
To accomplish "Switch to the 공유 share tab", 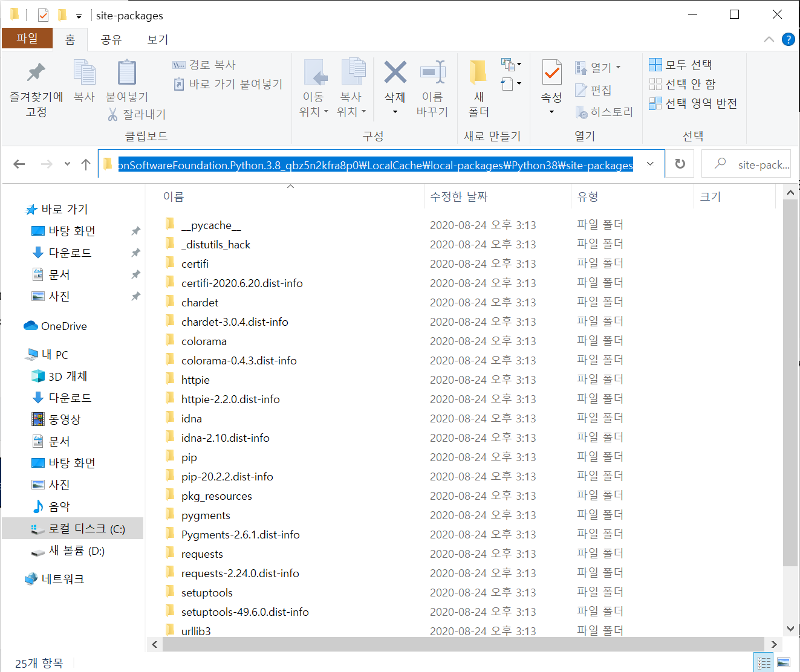I will 111,39.
